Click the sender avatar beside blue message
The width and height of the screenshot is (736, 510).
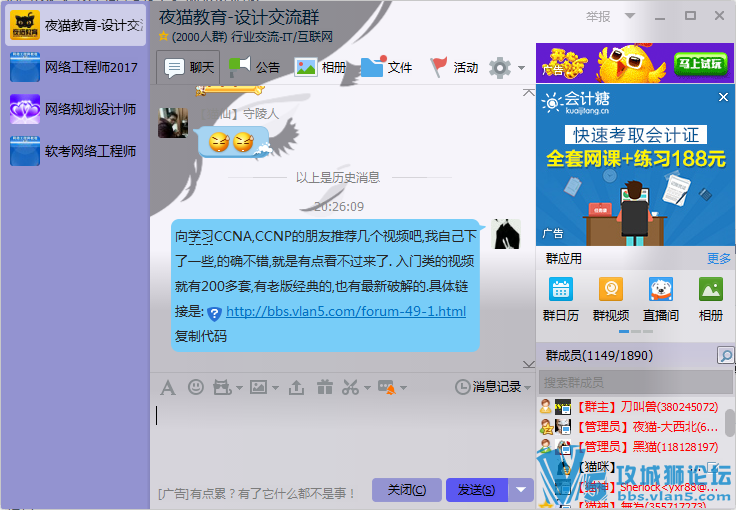[506, 234]
